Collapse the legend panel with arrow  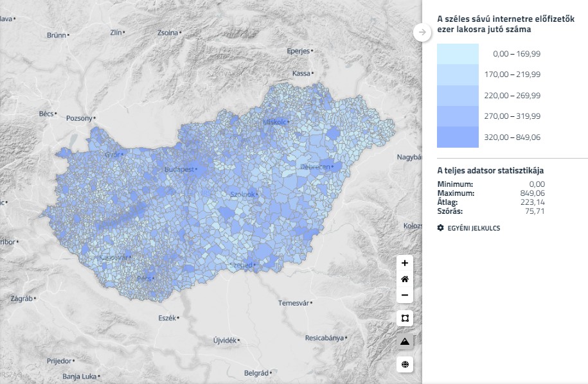(x=422, y=33)
